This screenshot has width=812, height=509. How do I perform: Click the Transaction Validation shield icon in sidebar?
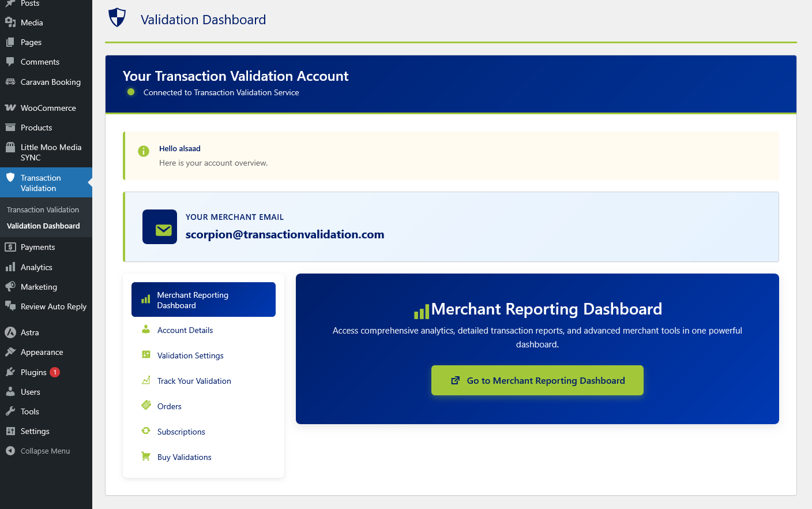(x=10, y=178)
